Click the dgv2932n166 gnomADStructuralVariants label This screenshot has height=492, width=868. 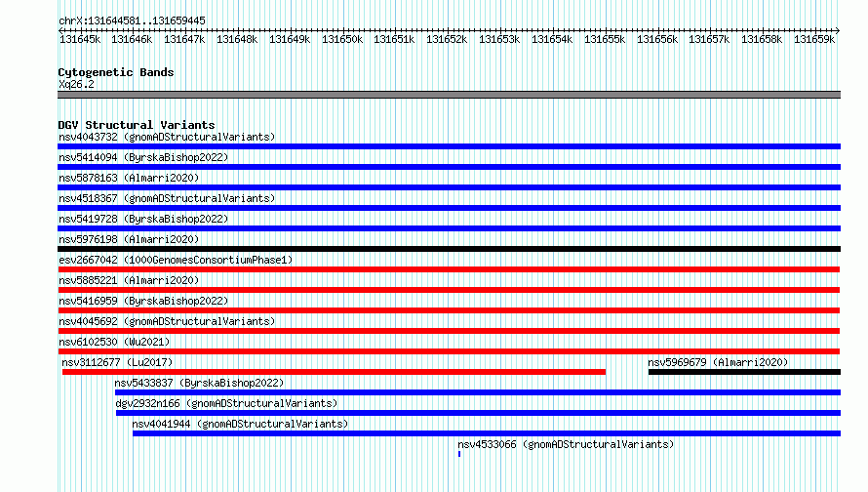click(226, 403)
